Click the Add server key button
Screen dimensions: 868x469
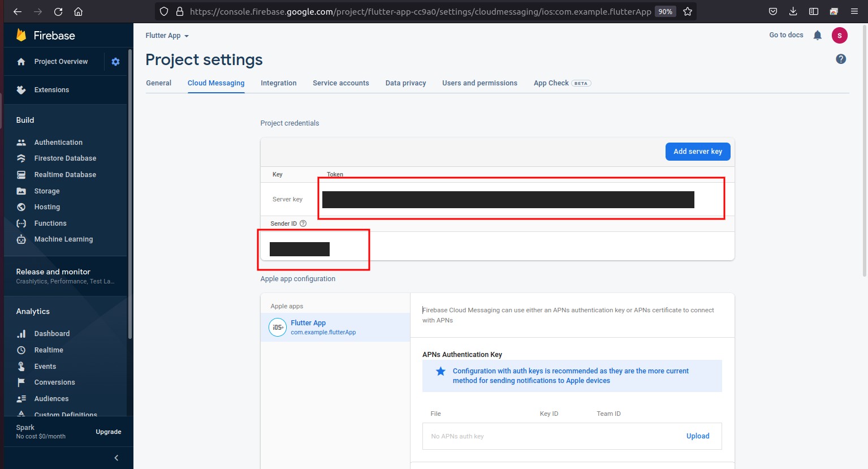point(698,152)
